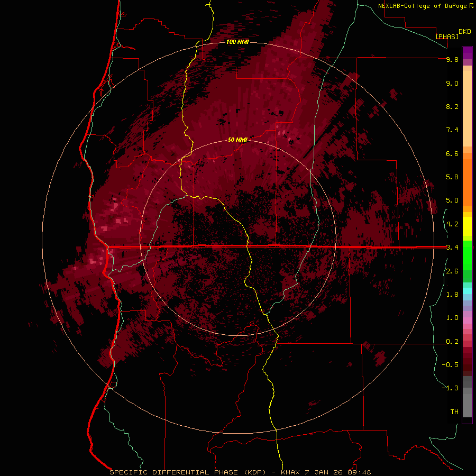
Task: Click the 3.4 scale value
Action: click(x=452, y=248)
